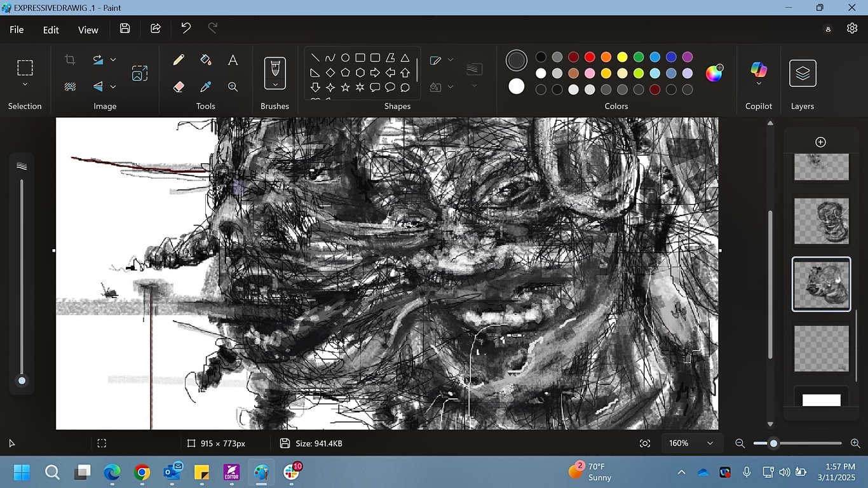
Task: Select the Fill bucket tool
Action: coord(206,60)
